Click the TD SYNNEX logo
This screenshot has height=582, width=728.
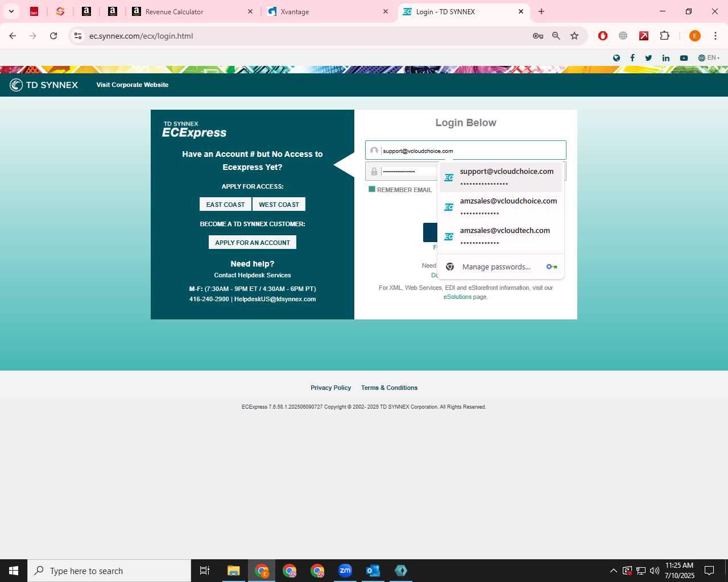coord(44,85)
